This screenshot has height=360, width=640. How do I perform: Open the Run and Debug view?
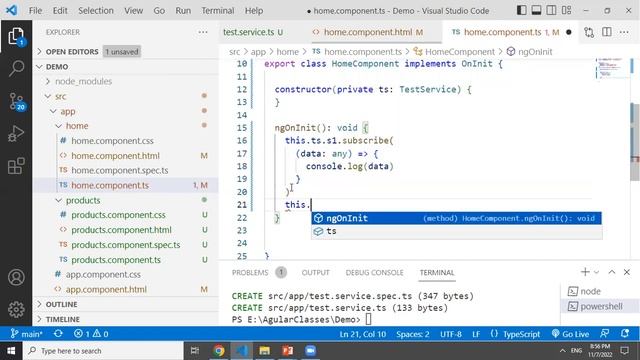[x=16, y=133]
